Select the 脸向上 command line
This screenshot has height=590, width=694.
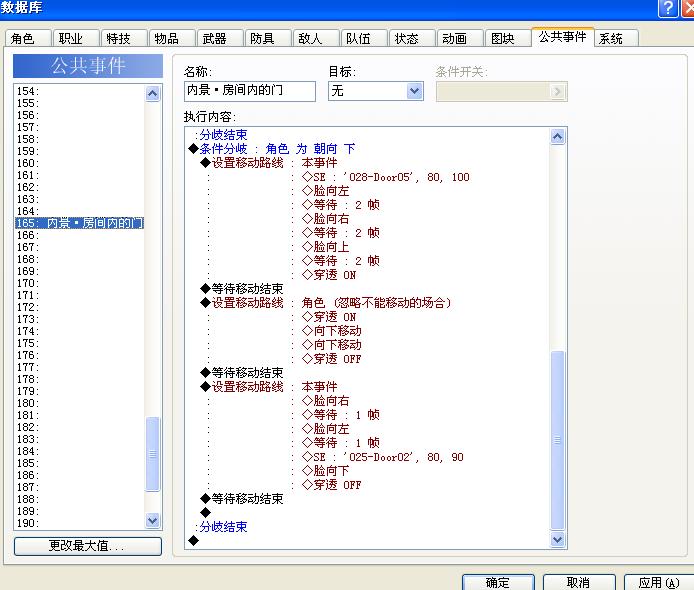coord(326,247)
